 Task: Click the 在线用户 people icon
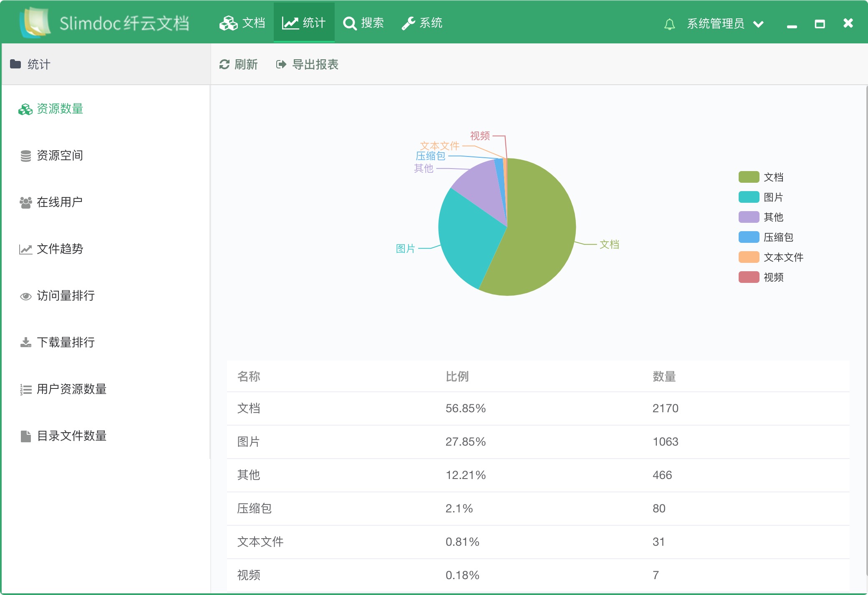pos(26,203)
